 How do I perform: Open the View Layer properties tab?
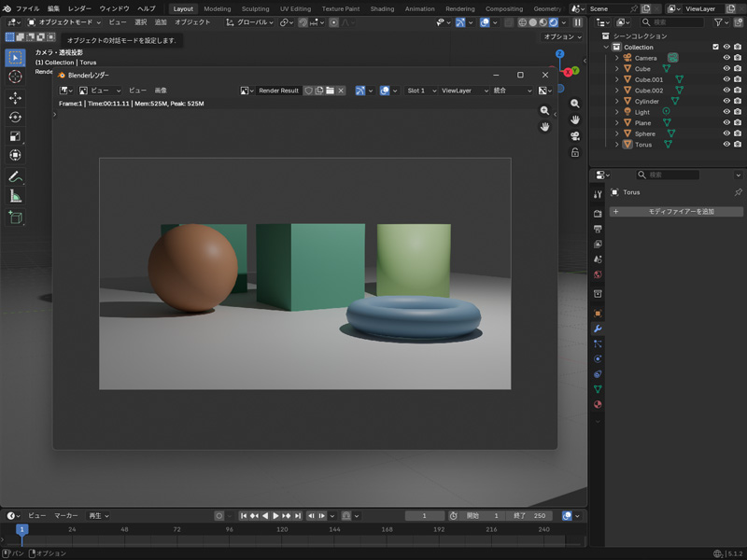pos(598,245)
